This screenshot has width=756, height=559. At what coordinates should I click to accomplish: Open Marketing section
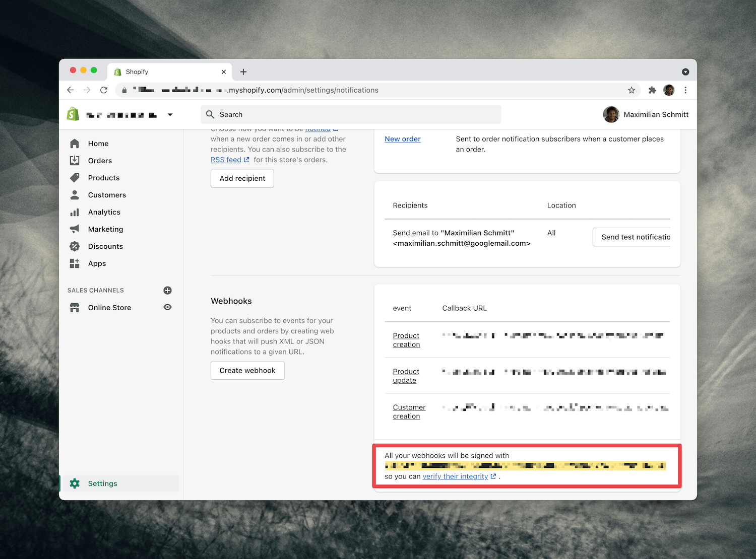click(105, 229)
